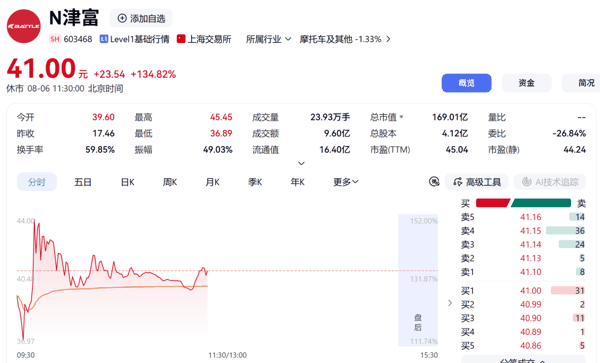Add stock via 添加自选 button
Viewport: 600px width, 363px height.
141,18
